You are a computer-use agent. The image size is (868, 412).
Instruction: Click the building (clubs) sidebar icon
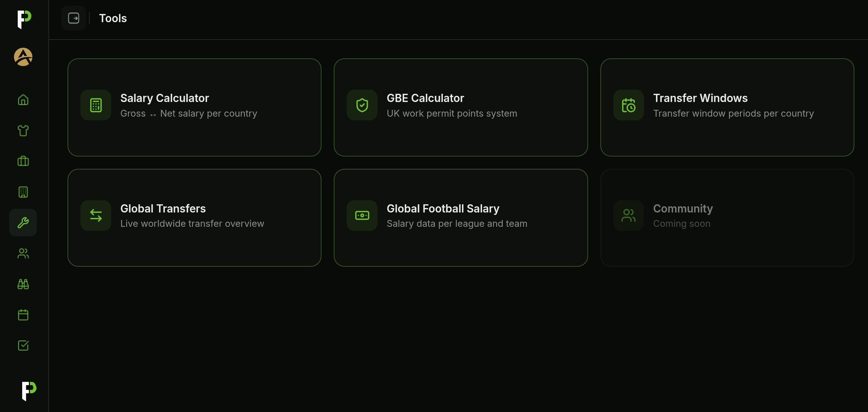click(23, 192)
